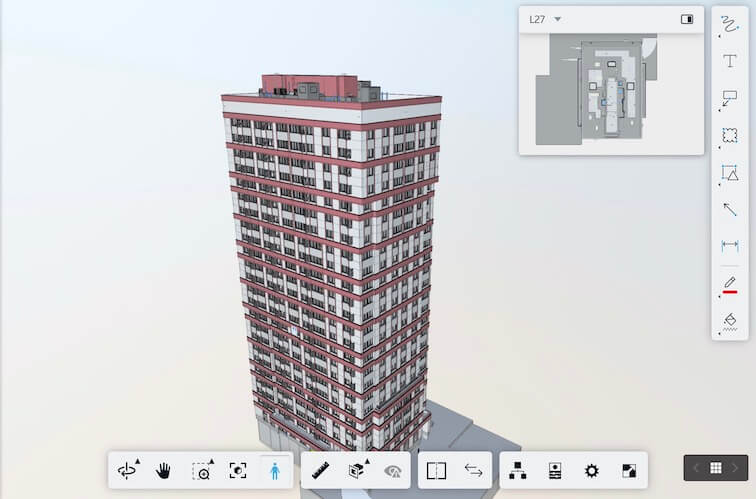
Task: Toggle full screen mode icon
Action: (x=629, y=471)
